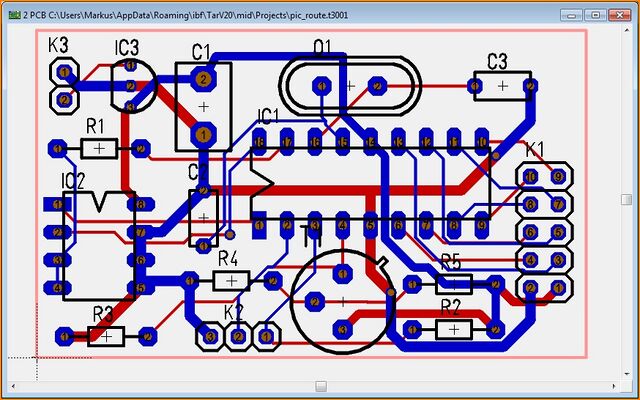Select pad 7 of connector K1
640x400 pixels.
tap(558, 204)
